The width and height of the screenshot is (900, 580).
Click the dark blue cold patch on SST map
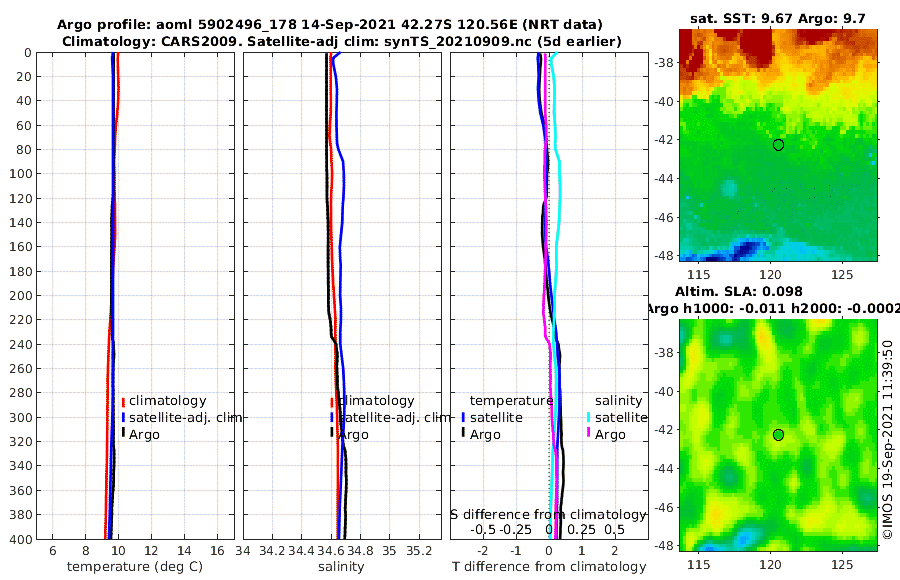(x=745, y=249)
